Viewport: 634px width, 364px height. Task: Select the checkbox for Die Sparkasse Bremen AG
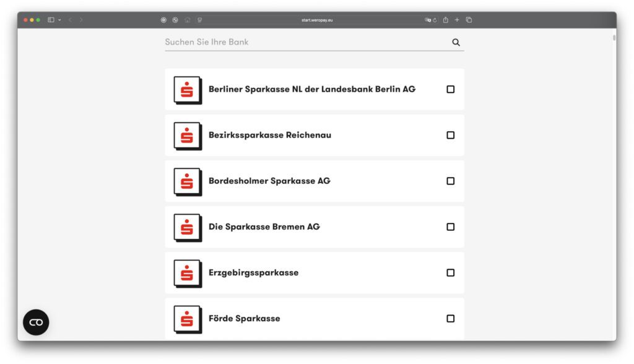coord(450,227)
